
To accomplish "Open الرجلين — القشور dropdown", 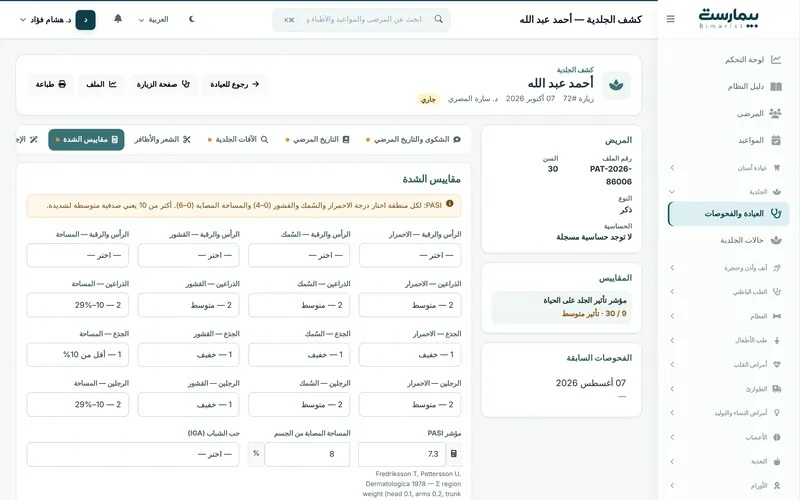I will tap(188, 405).
